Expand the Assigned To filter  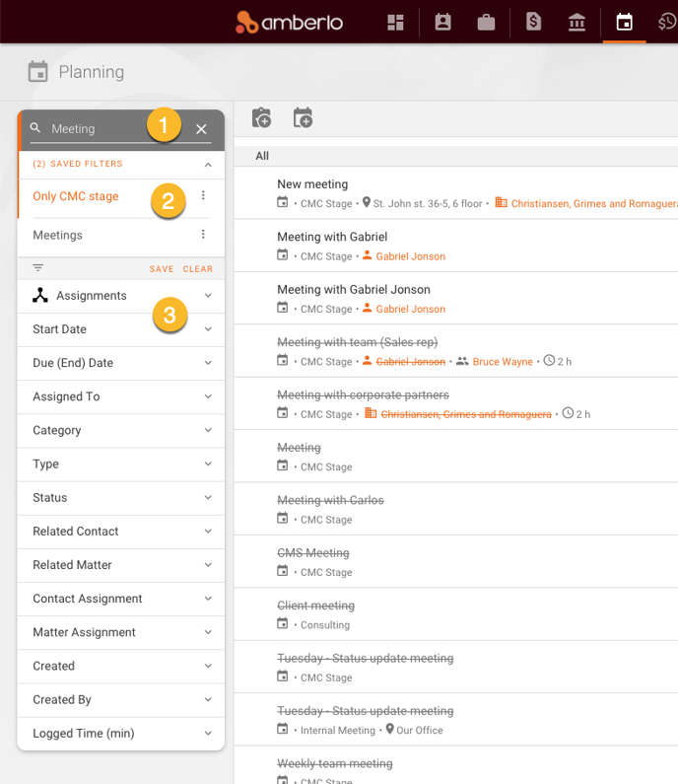click(x=208, y=396)
